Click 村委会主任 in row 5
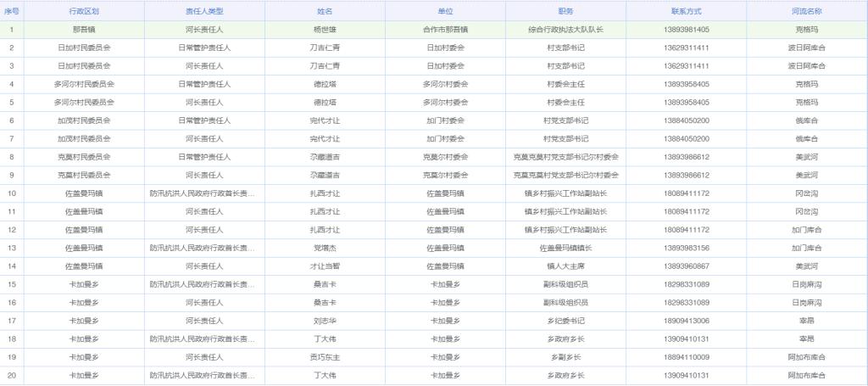The height and width of the screenshot is (386, 868). (565, 103)
